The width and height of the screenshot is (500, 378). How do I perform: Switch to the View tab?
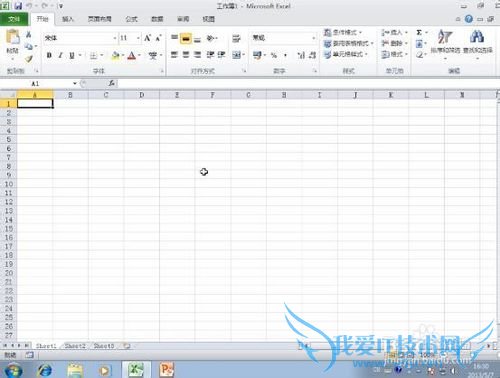point(208,19)
